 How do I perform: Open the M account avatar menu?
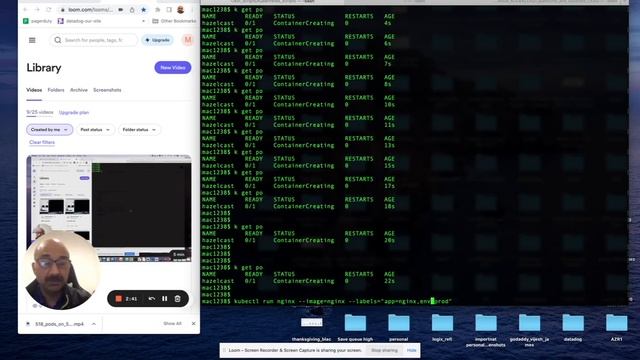[x=188, y=40]
